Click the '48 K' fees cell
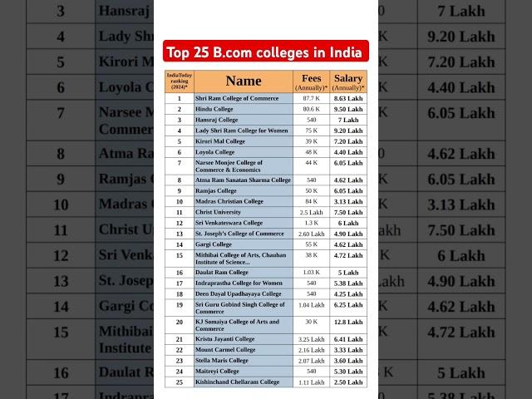The height and width of the screenshot is (399, 532). tap(311, 152)
